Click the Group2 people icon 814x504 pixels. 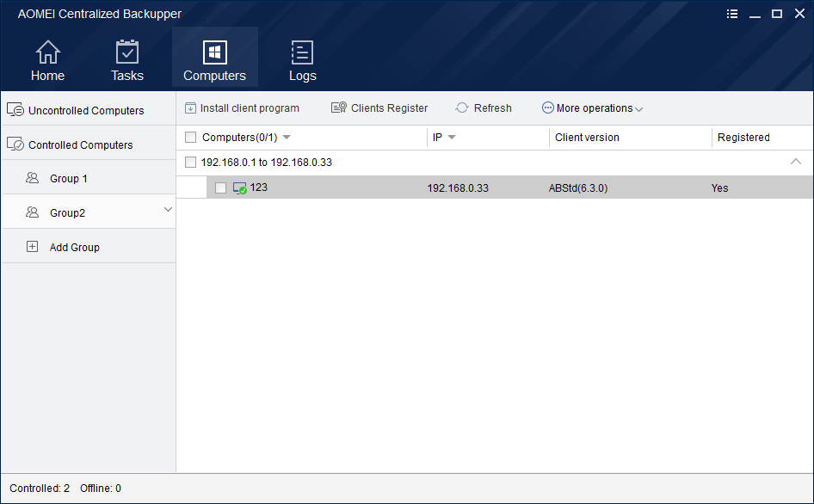[32, 212]
